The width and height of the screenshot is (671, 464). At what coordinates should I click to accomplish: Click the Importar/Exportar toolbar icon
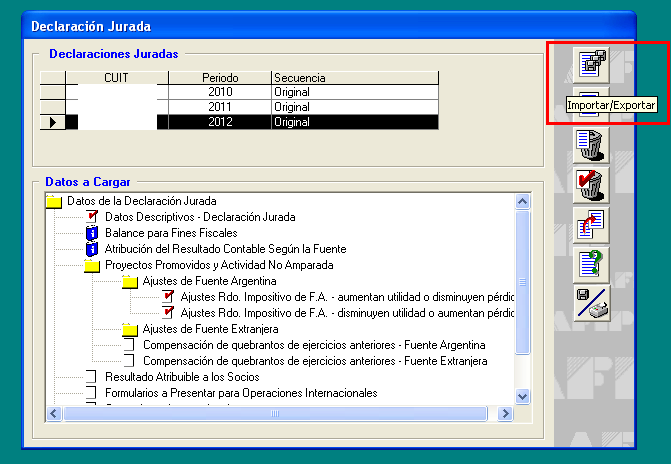[x=589, y=64]
